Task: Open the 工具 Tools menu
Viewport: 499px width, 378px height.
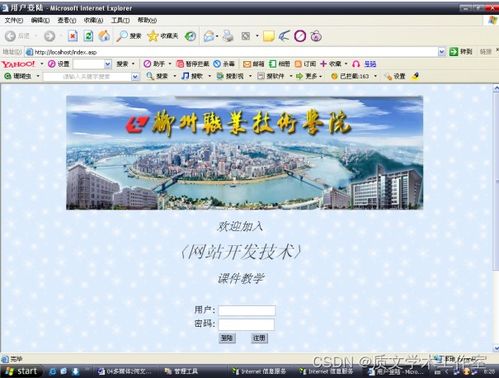Action: click(120, 21)
